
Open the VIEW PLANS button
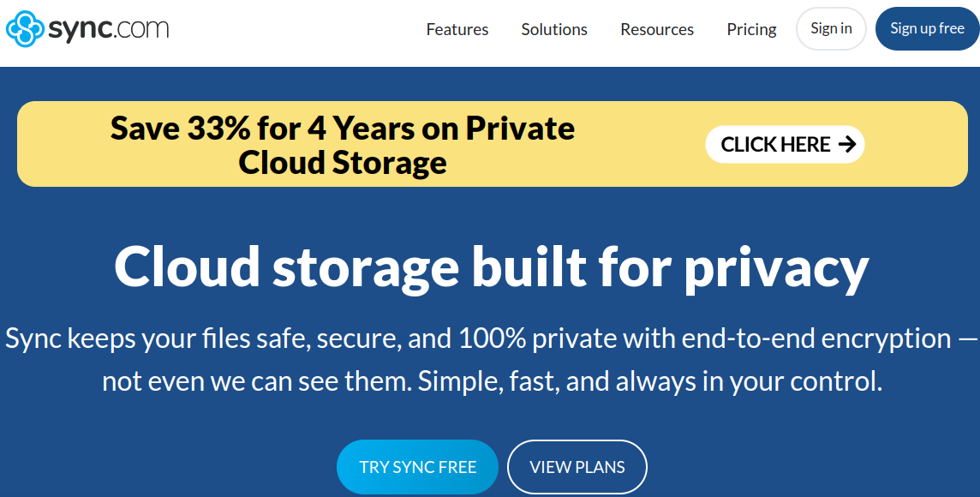[577, 467]
